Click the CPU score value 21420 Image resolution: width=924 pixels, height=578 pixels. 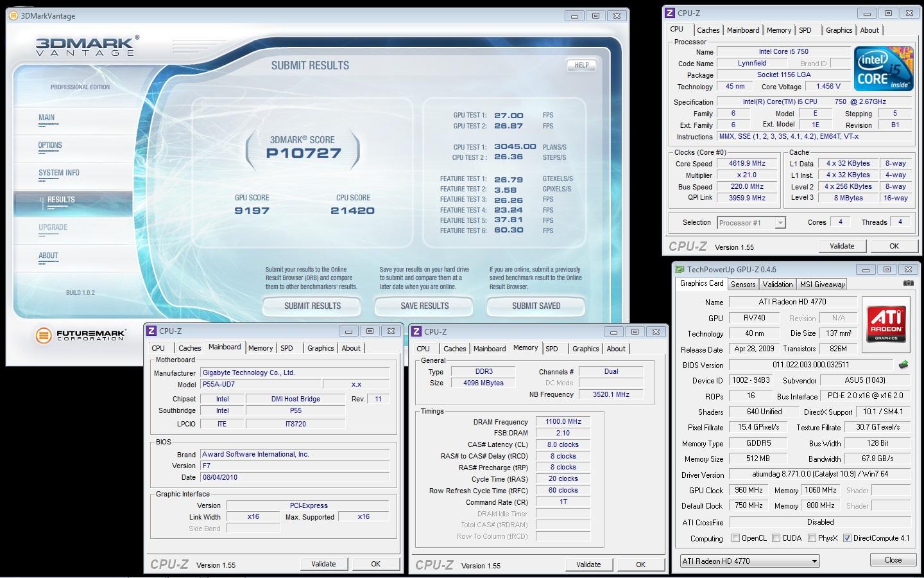[x=352, y=211]
